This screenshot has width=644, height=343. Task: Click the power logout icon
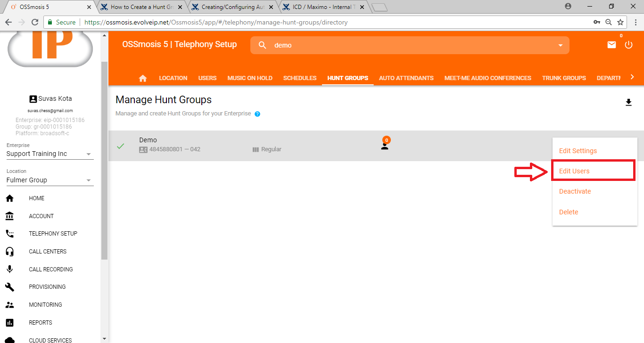click(x=628, y=45)
